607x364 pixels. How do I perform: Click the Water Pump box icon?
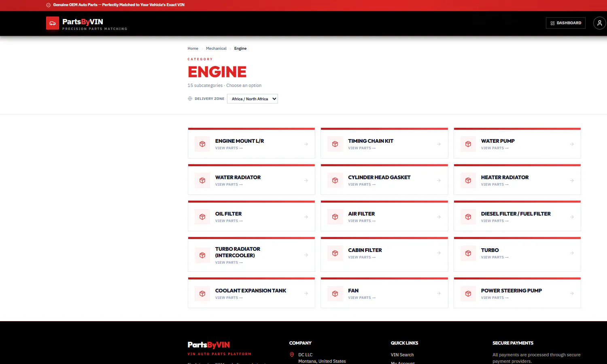coord(468,144)
